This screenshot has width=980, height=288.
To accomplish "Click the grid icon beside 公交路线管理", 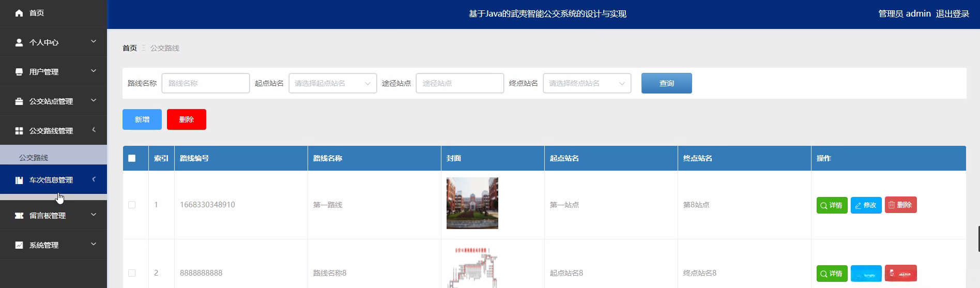I will point(19,131).
